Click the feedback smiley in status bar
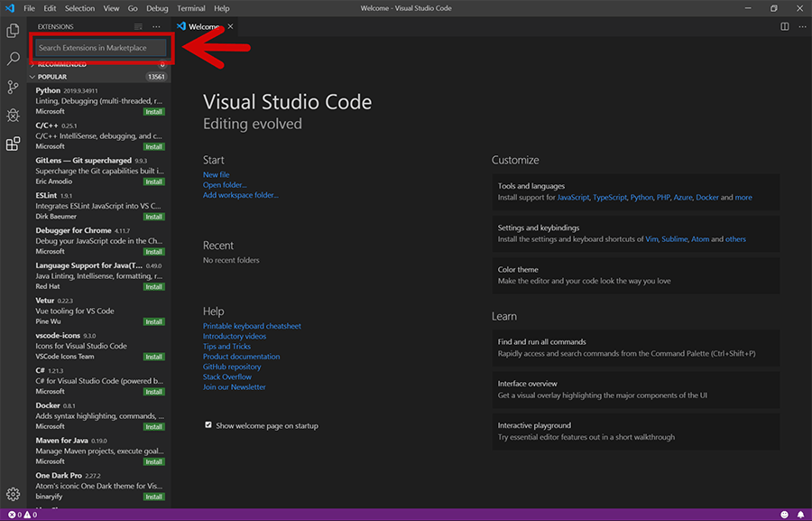The height and width of the screenshot is (521, 812). coord(785,515)
